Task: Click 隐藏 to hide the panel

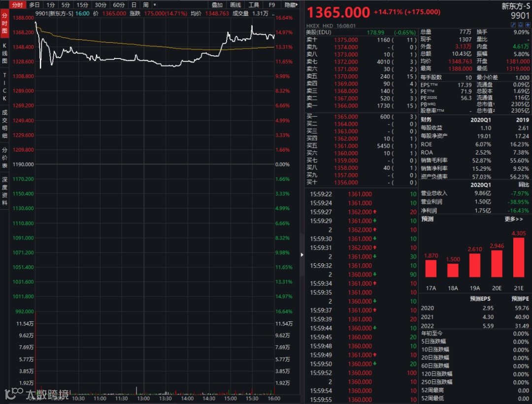Action: tap(291, 5)
